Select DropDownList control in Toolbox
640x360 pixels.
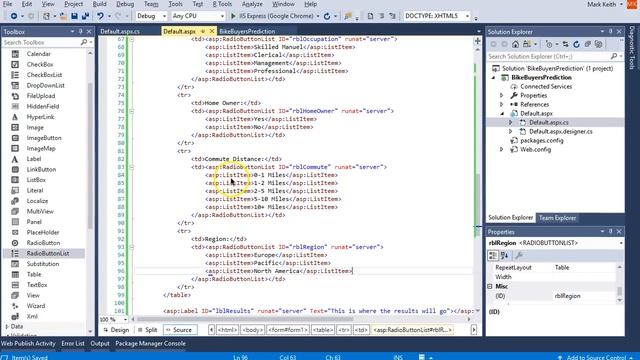tap(45, 85)
